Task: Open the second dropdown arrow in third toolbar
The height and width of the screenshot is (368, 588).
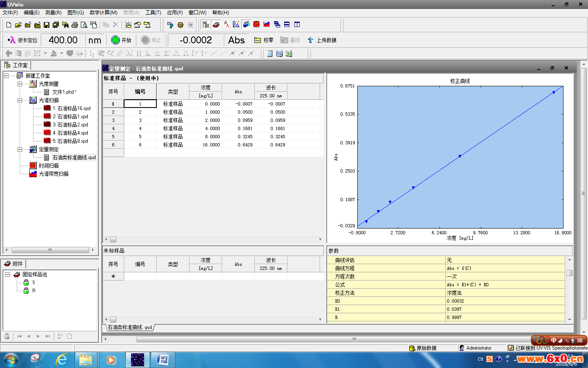Action: [62, 54]
